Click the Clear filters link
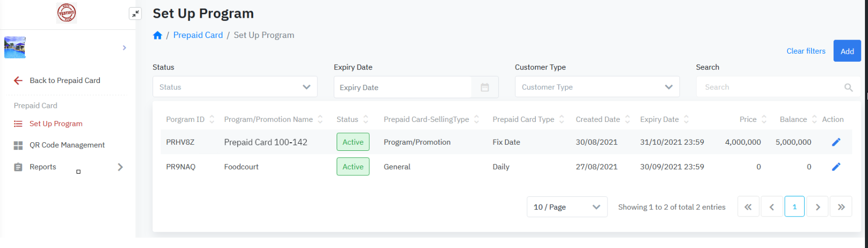Viewport: 868px width, 248px height. coord(806,51)
